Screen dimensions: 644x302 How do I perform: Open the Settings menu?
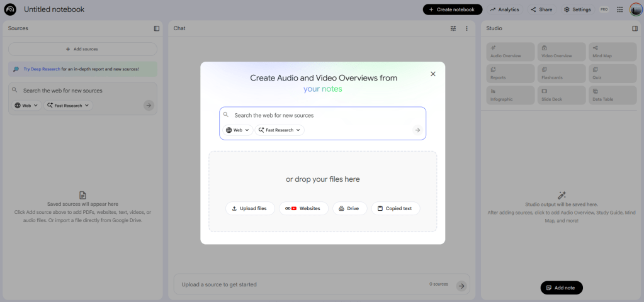coord(577,9)
